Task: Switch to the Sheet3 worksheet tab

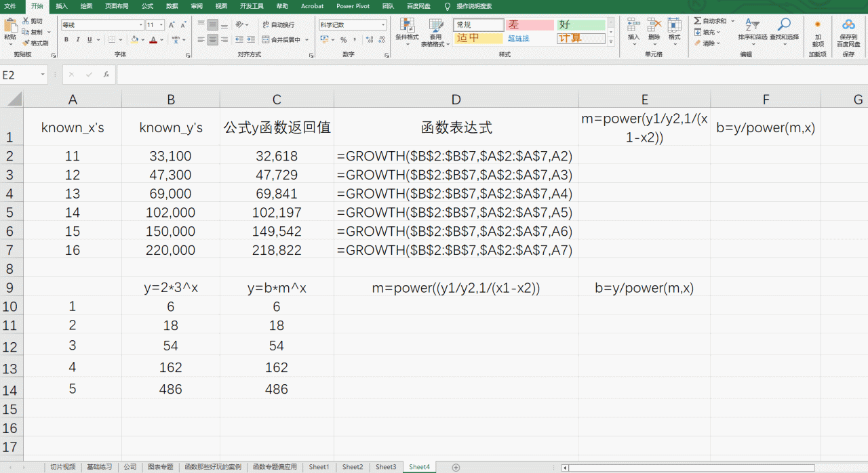Action: [x=386, y=467]
